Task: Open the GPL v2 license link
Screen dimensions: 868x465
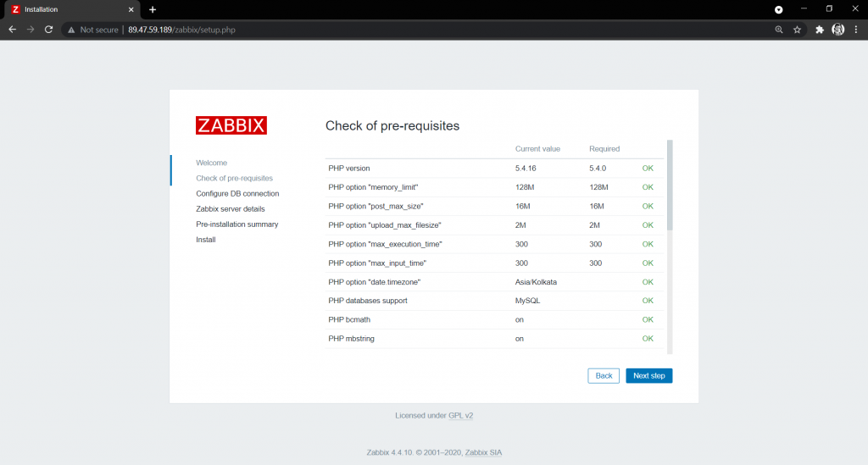Action: pos(460,415)
